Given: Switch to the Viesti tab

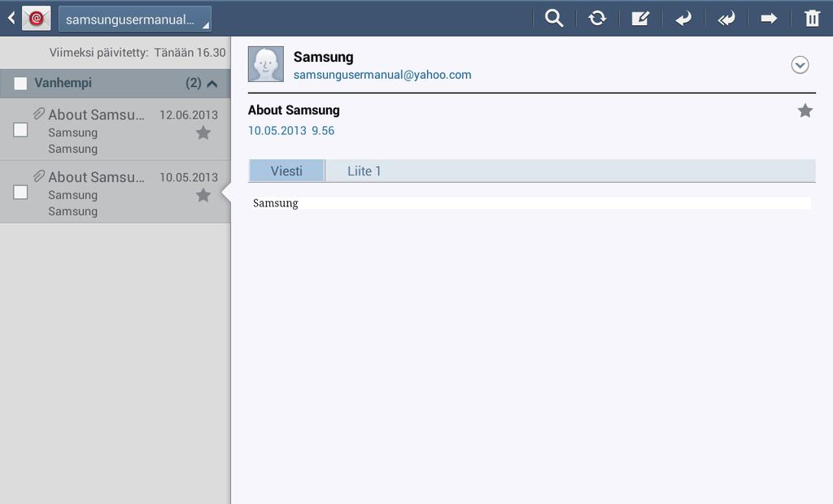Looking at the screenshot, I should pyautogui.click(x=286, y=171).
